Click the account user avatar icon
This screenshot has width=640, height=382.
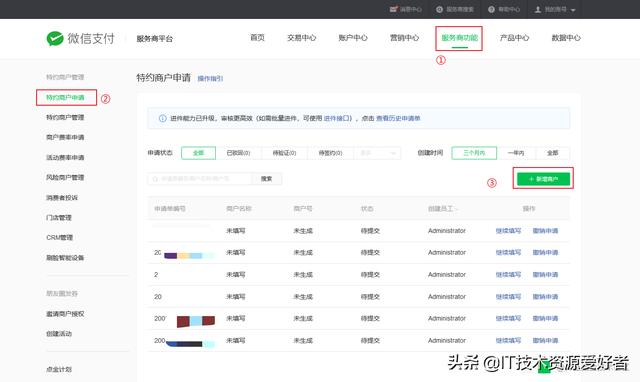538,9
